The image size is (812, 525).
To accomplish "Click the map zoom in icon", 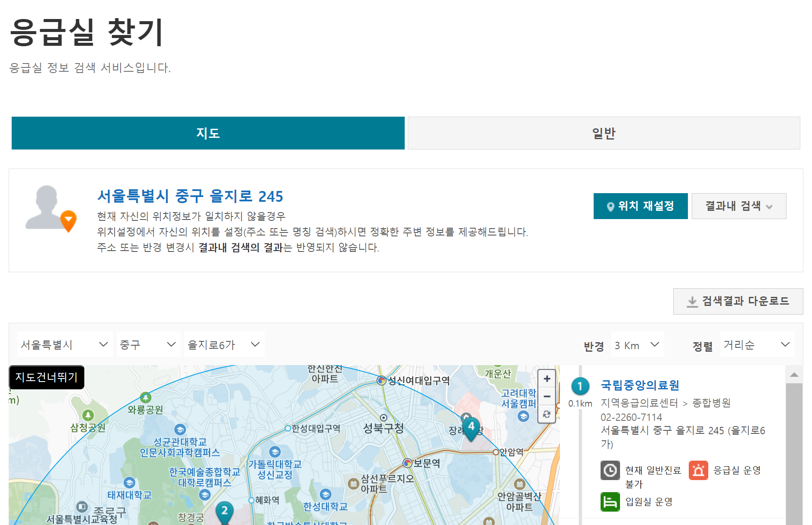I will tap(547, 379).
